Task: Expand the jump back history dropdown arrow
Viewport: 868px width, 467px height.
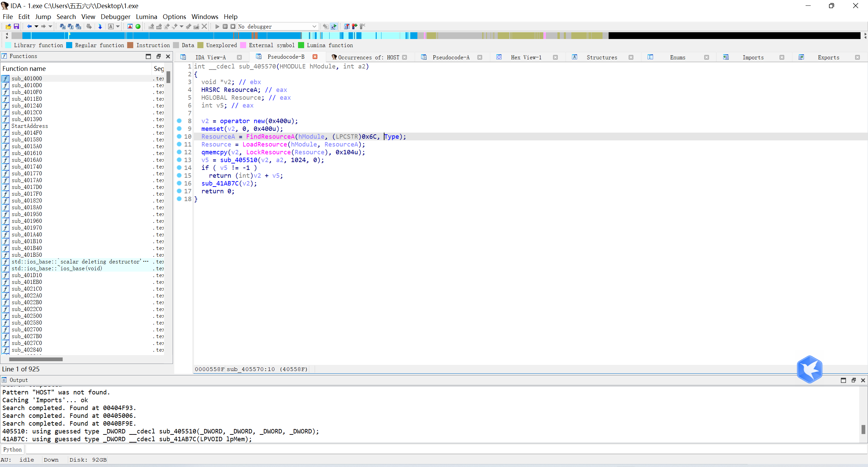Action: pos(36,26)
